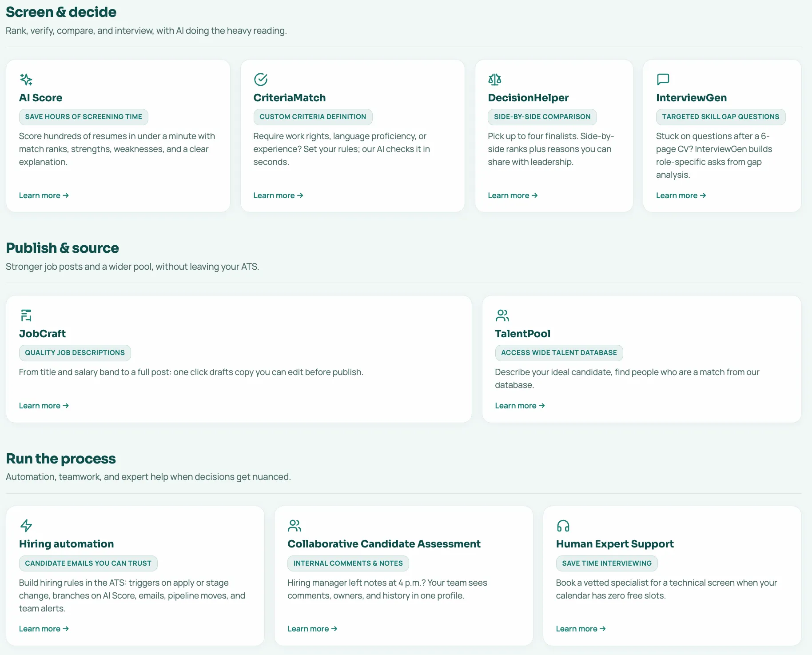This screenshot has width=812, height=655.
Task: Click the JobCraft document icon
Action: (26, 316)
